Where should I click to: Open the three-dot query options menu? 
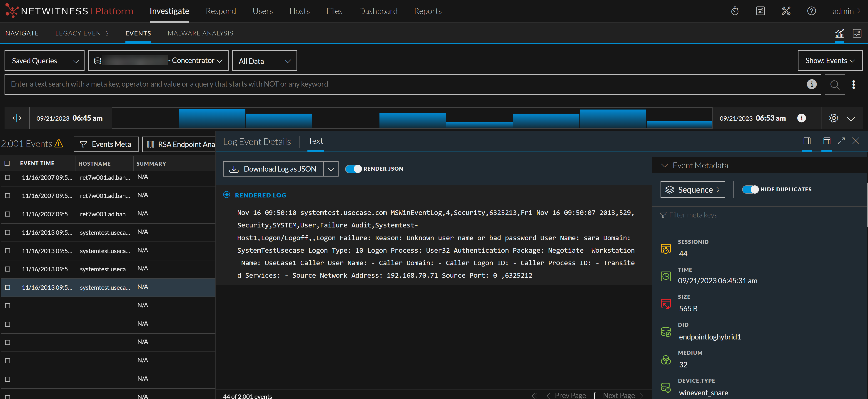(x=853, y=85)
